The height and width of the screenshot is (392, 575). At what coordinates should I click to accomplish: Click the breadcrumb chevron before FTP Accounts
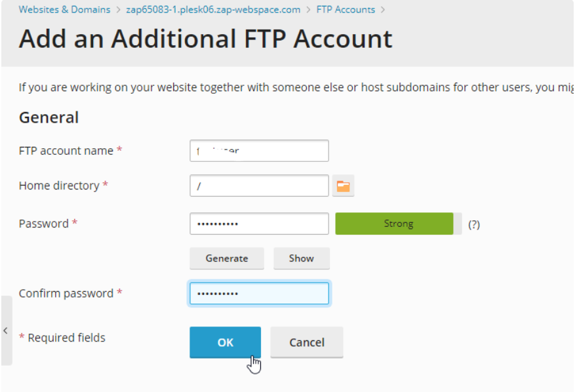coord(308,10)
